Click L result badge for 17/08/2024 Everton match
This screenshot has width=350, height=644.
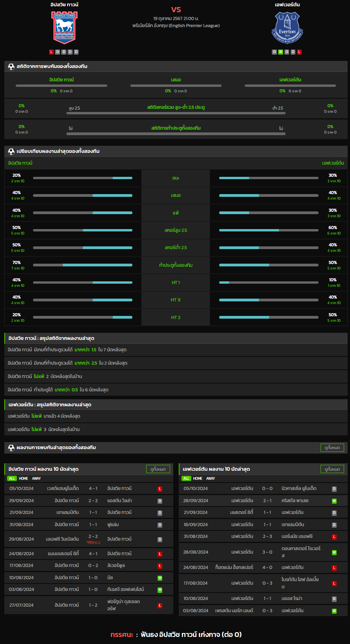(x=334, y=583)
